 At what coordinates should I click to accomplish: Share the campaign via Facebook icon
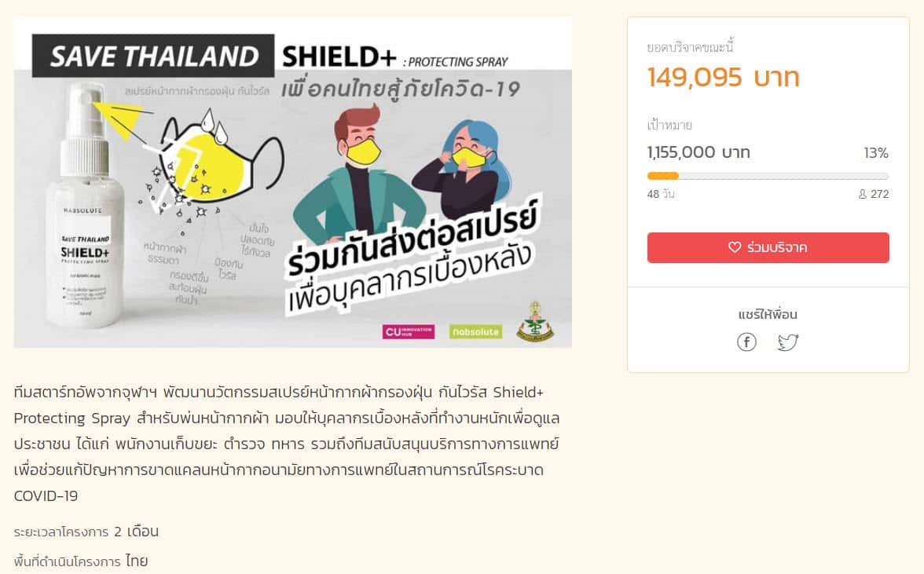click(746, 342)
